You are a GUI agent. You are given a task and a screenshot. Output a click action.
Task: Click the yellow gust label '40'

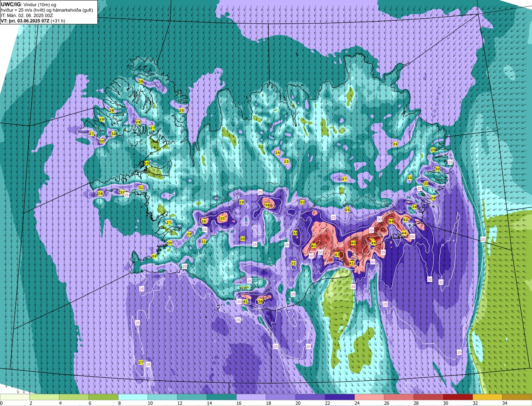(353, 243)
